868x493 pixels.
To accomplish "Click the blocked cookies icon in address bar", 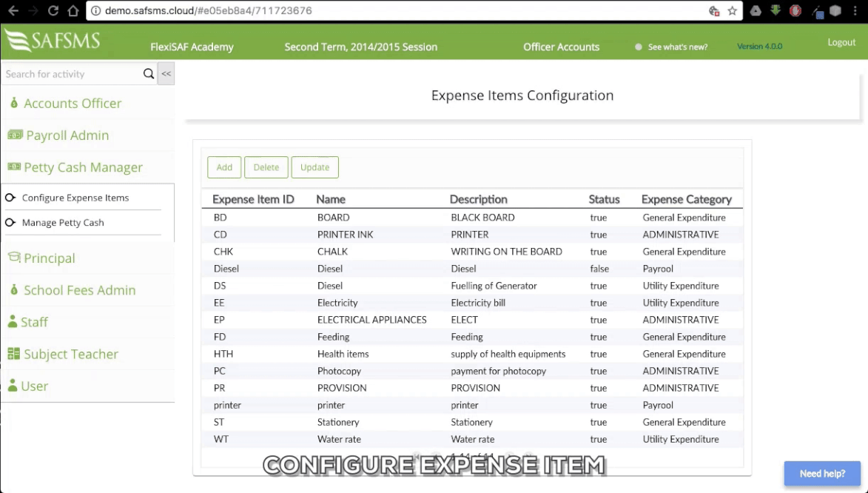I will tap(714, 10).
